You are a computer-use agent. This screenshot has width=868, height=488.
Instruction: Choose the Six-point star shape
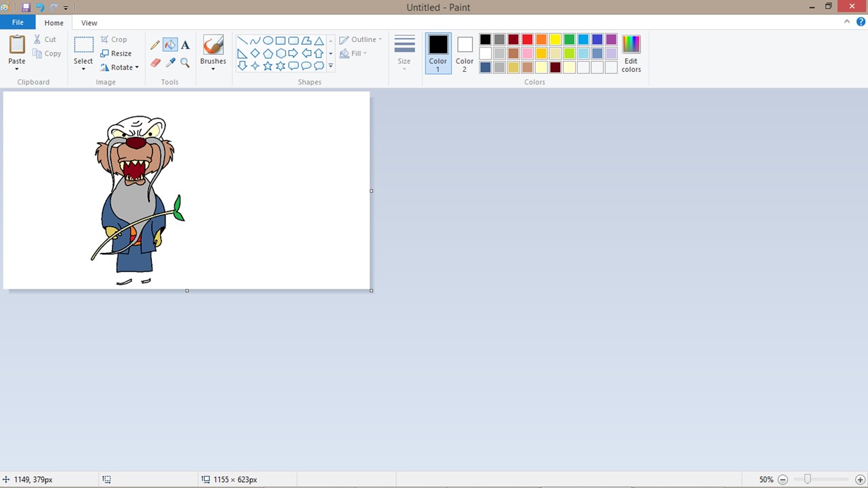[280, 66]
